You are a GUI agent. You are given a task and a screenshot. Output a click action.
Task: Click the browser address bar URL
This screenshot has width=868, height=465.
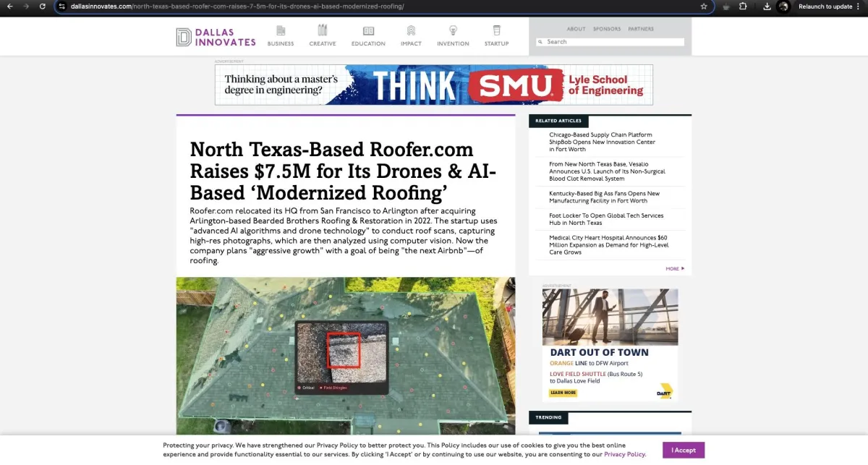click(x=237, y=7)
